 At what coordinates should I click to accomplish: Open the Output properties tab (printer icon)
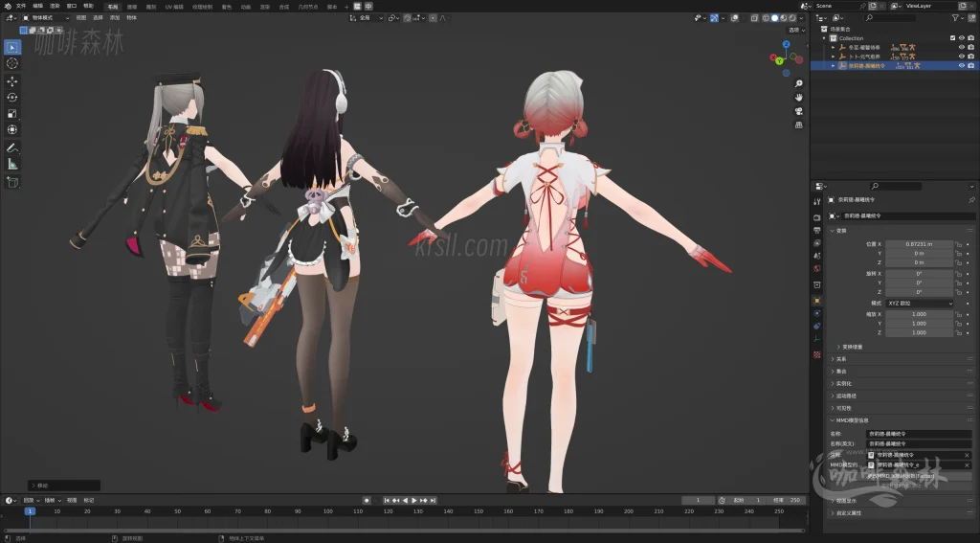pyautogui.click(x=817, y=230)
